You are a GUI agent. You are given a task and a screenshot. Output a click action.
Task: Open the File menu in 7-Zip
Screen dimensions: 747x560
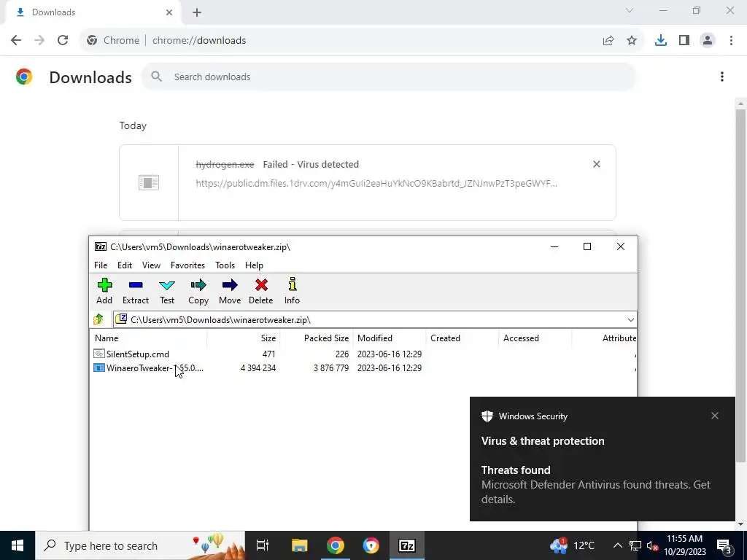coord(101,265)
